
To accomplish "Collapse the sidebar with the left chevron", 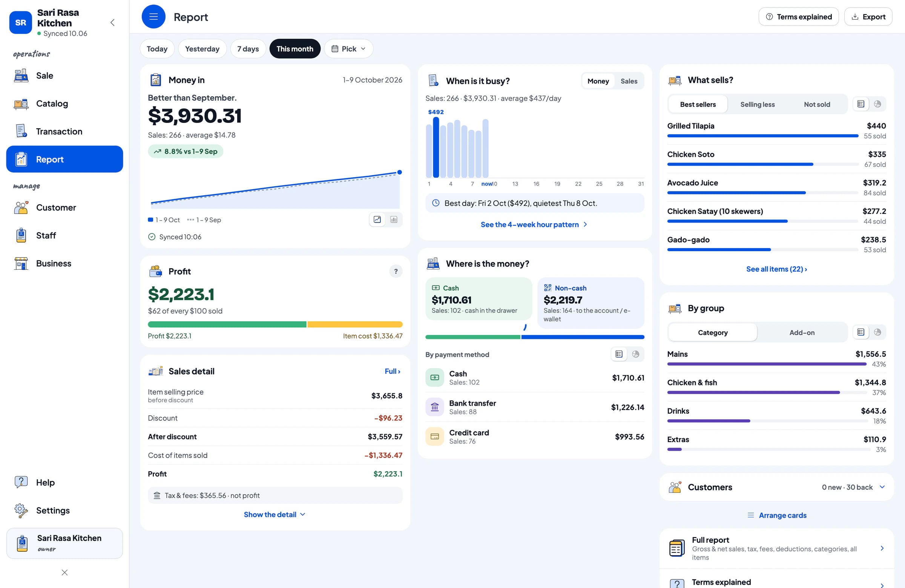I will click(x=112, y=22).
